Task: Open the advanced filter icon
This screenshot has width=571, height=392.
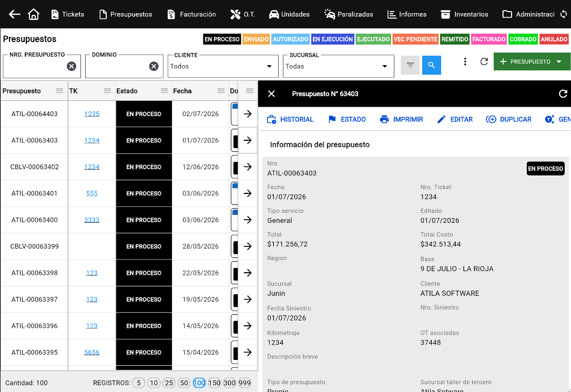Action: [x=411, y=65]
